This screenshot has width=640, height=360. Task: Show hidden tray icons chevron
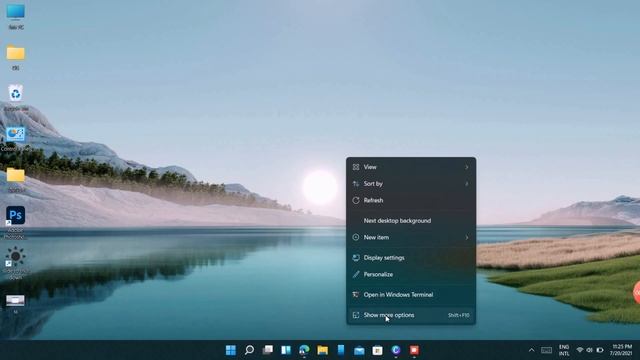coord(531,350)
